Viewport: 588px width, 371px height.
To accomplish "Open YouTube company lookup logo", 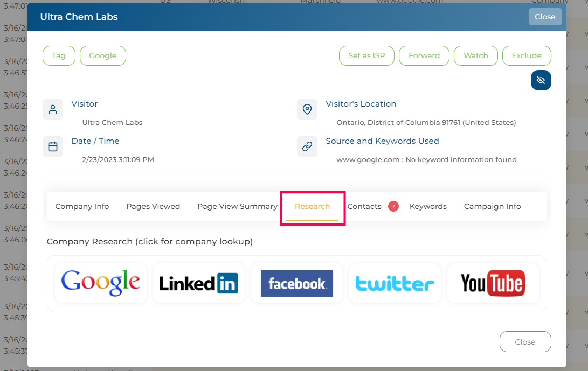I will pos(493,283).
